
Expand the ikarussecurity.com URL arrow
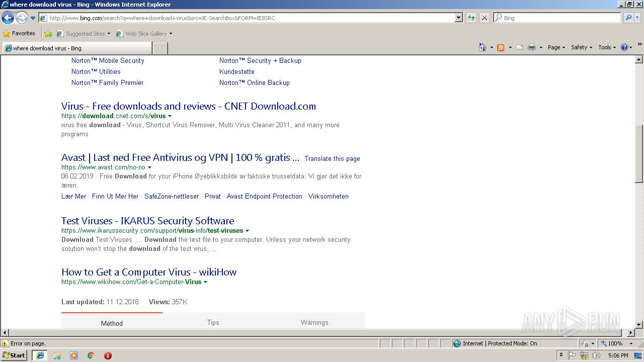[x=247, y=231]
